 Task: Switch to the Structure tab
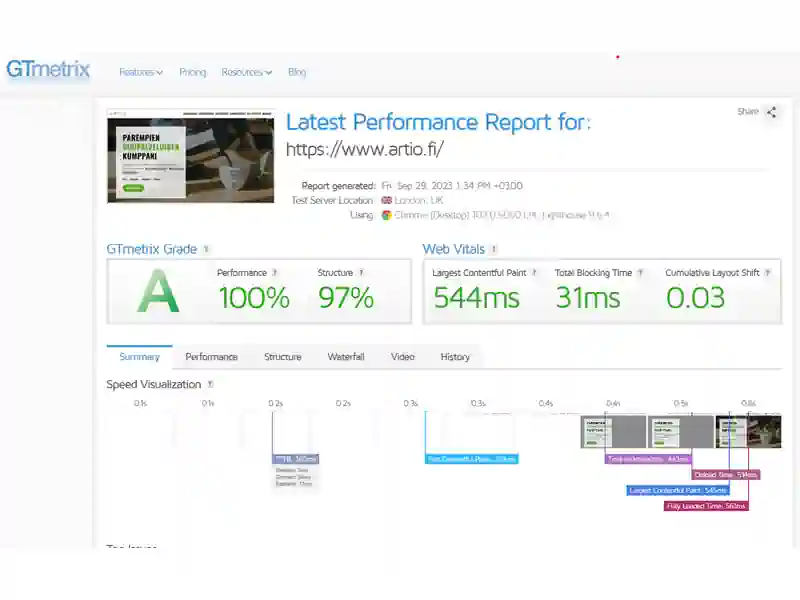click(283, 357)
